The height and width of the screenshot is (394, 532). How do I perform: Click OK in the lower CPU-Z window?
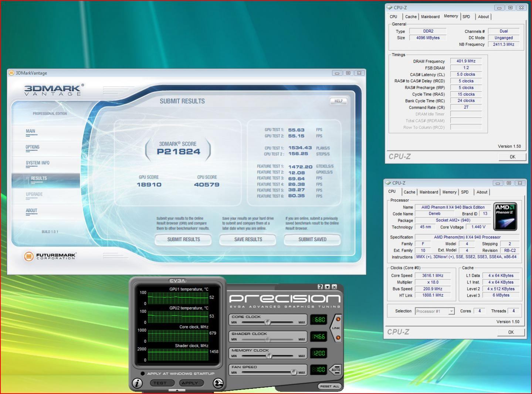point(511,332)
